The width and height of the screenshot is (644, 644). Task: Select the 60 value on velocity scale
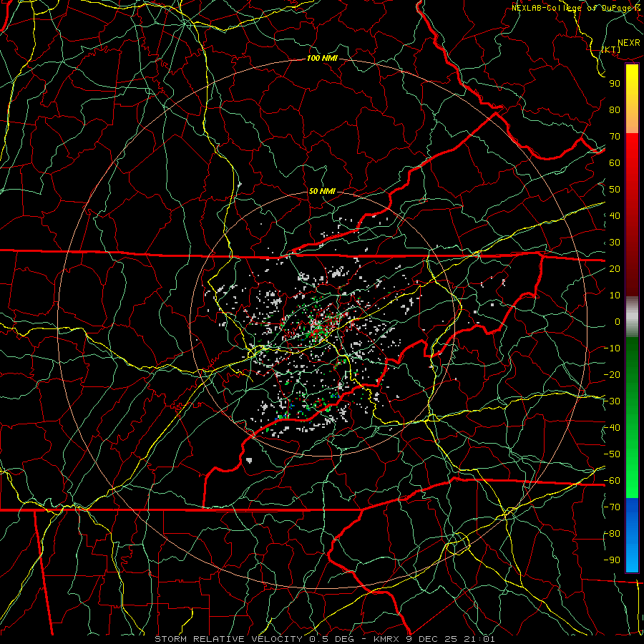[x=615, y=163]
